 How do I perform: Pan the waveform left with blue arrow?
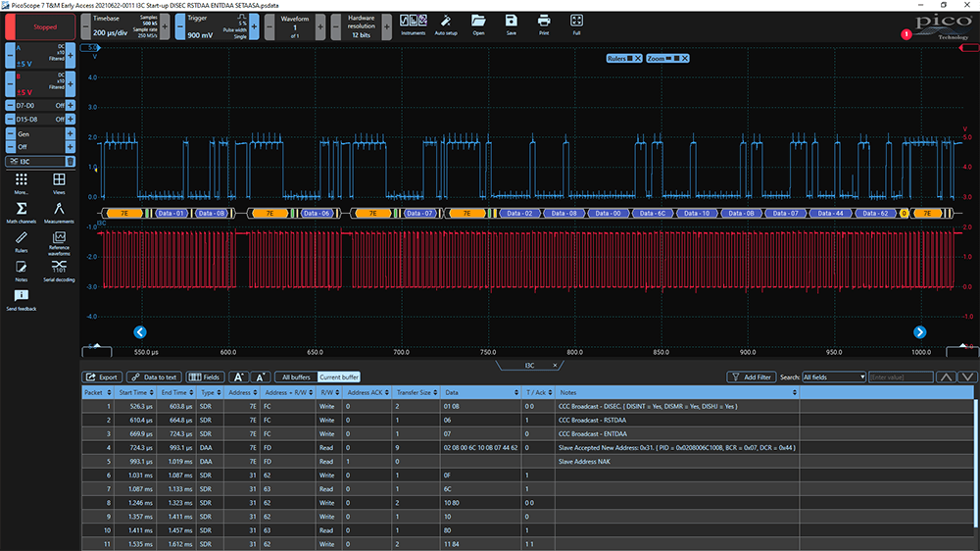(140, 332)
